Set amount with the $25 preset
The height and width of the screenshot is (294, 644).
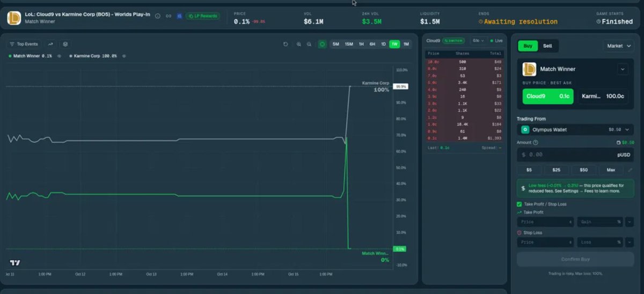coord(557,170)
